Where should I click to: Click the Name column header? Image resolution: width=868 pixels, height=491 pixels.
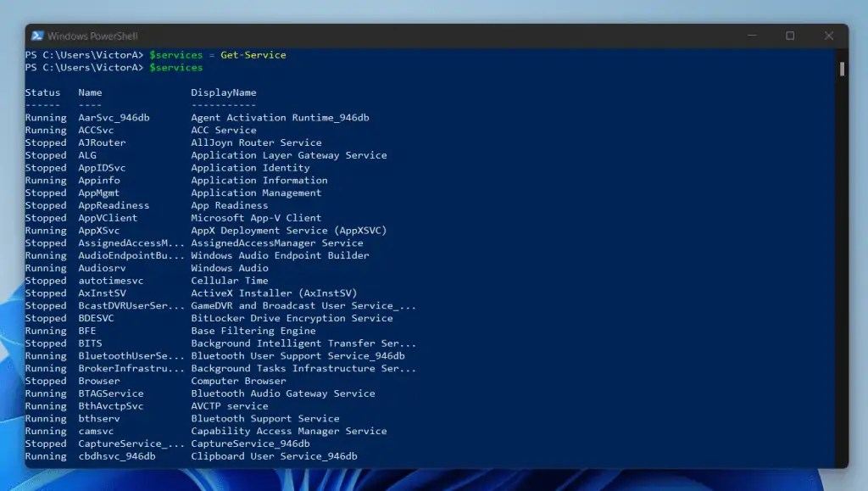pyautogui.click(x=89, y=92)
